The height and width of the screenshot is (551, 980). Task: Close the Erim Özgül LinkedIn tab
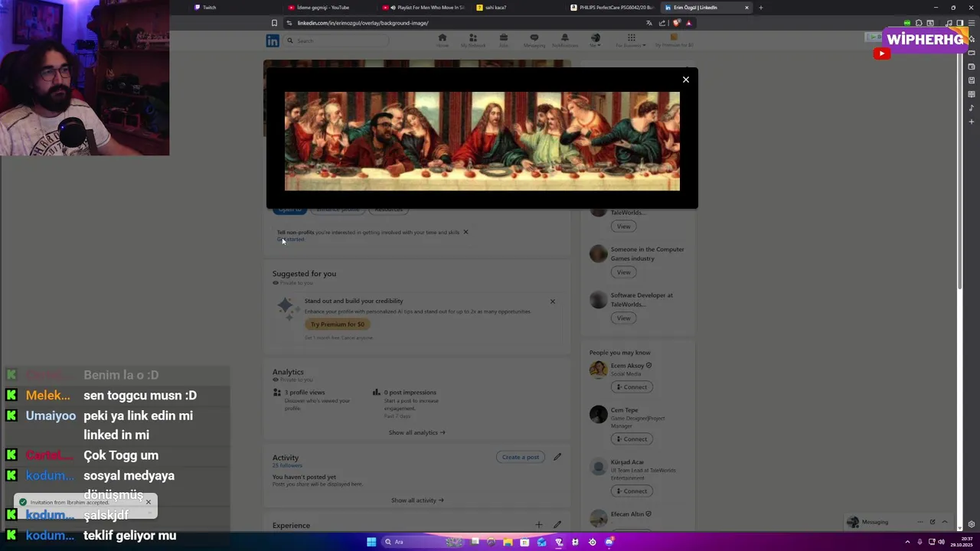point(746,8)
